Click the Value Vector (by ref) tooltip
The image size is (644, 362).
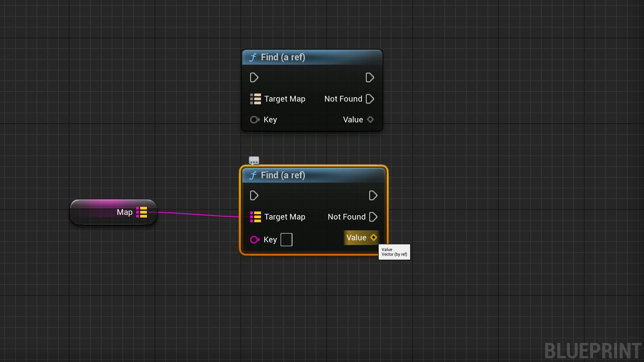(x=394, y=252)
